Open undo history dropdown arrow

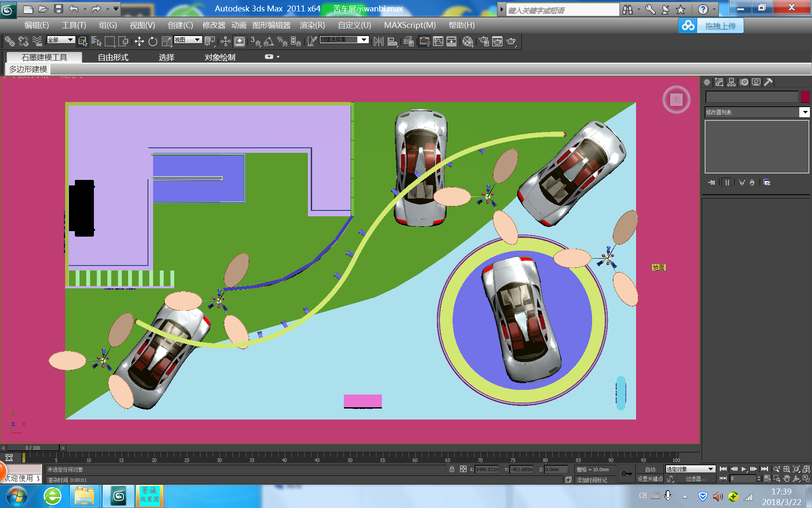[x=85, y=9]
